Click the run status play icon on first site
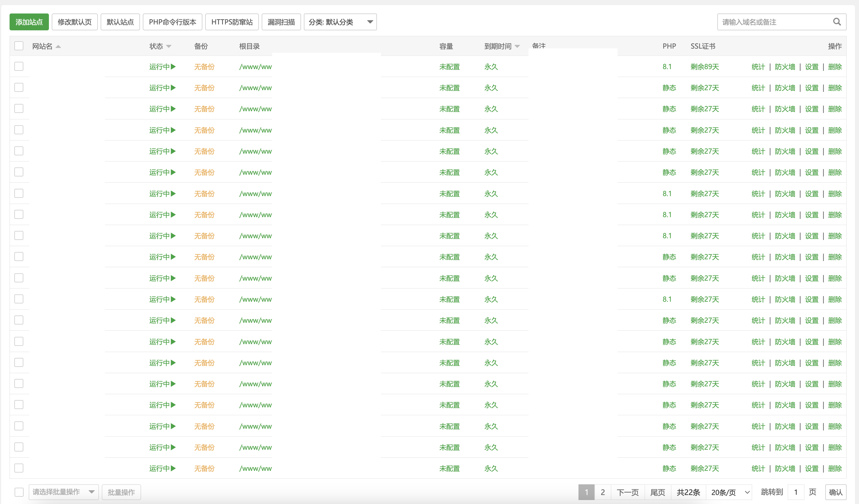Viewport: 859px width, 504px height. pyautogui.click(x=173, y=67)
